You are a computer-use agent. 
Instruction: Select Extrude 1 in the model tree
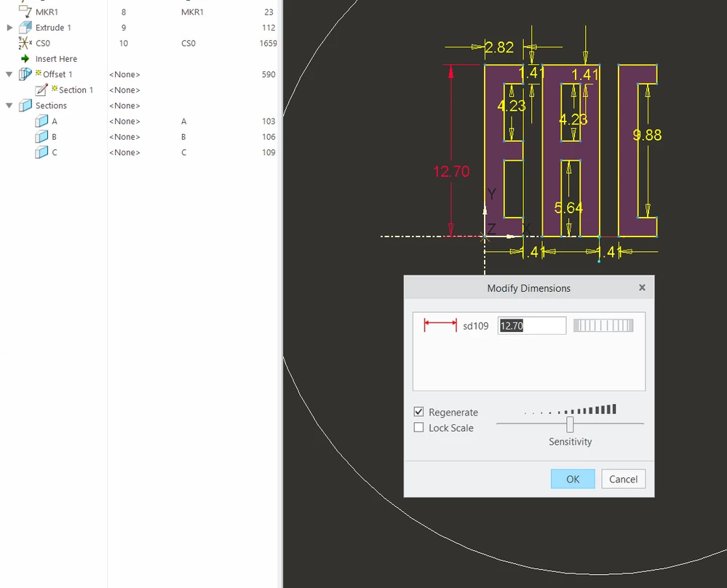[x=53, y=28]
